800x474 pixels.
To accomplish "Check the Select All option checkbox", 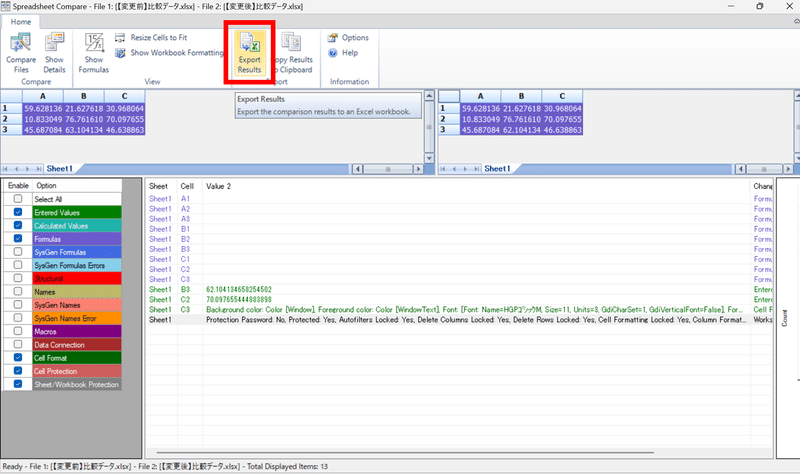I will click(18, 199).
